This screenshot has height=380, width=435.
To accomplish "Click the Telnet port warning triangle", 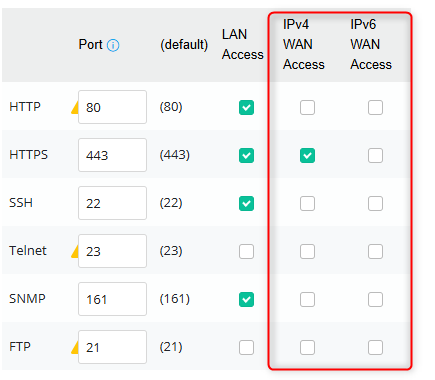I will tap(75, 252).
